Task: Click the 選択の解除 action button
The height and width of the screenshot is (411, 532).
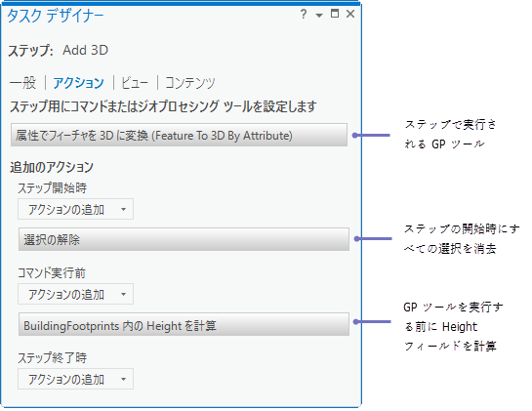Action: tap(184, 239)
